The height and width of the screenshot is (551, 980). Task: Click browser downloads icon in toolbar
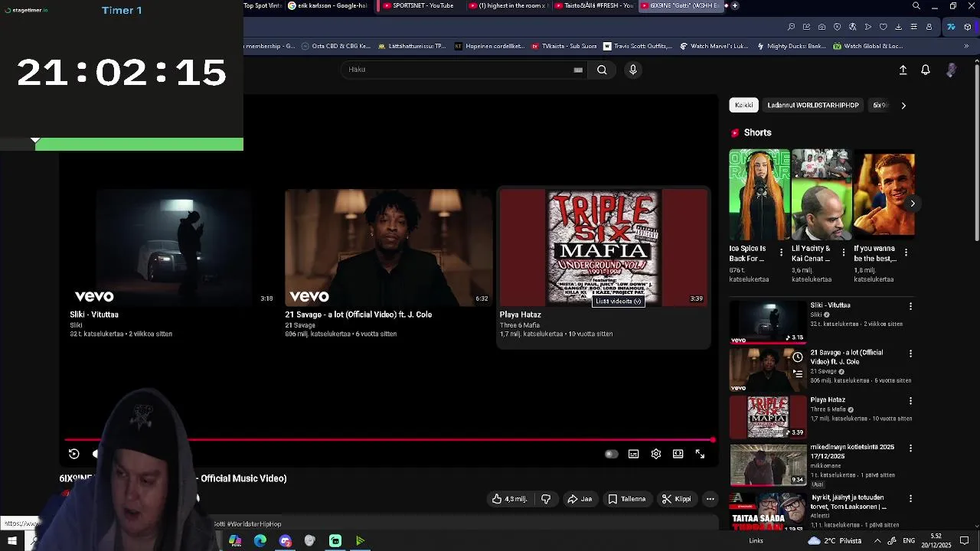898,27
